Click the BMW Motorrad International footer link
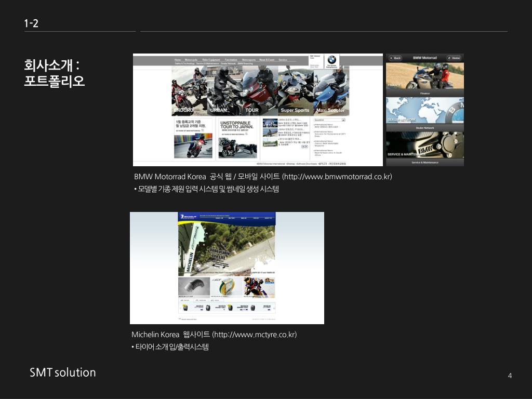 pyautogui.click(x=271, y=164)
